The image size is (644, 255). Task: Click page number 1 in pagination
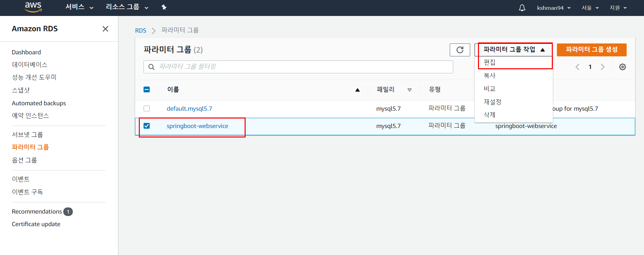(x=590, y=67)
